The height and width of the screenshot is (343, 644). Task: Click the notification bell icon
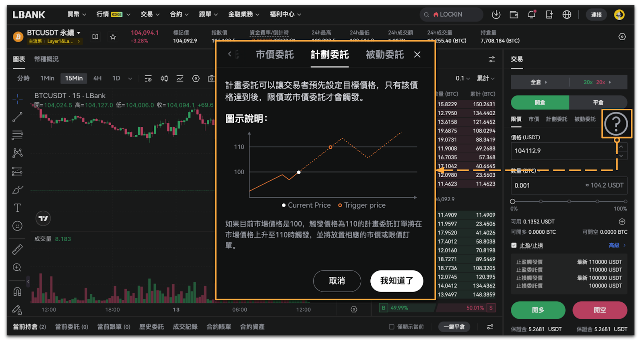[x=531, y=15]
